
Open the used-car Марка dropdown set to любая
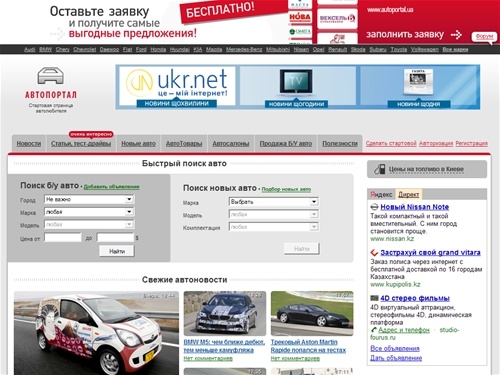[89, 212]
